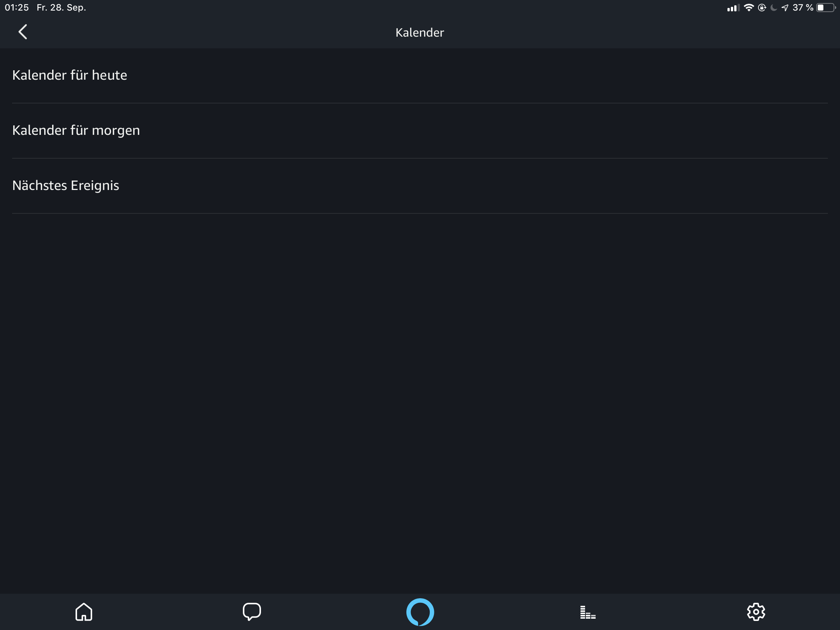Tap the date 'Fr. 28. Sep.'

tap(61, 8)
